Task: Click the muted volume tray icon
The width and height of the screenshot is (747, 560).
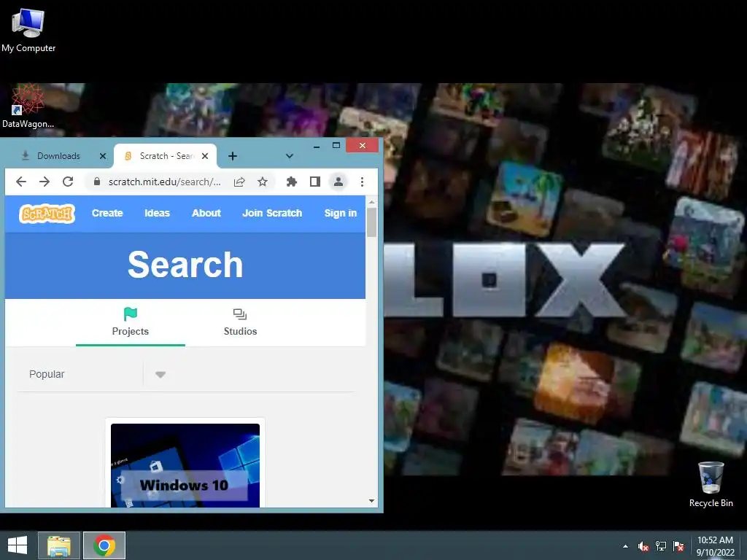Action: click(x=643, y=546)
